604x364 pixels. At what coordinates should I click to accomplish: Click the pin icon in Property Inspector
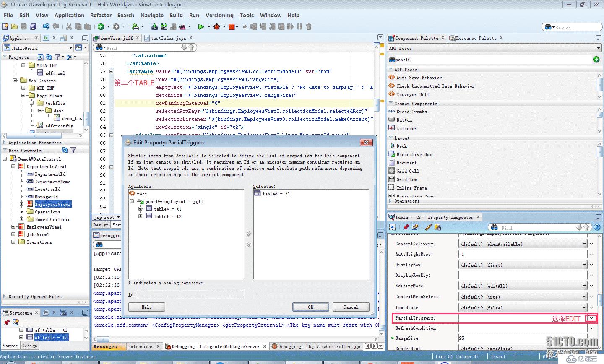coord(406,227)
